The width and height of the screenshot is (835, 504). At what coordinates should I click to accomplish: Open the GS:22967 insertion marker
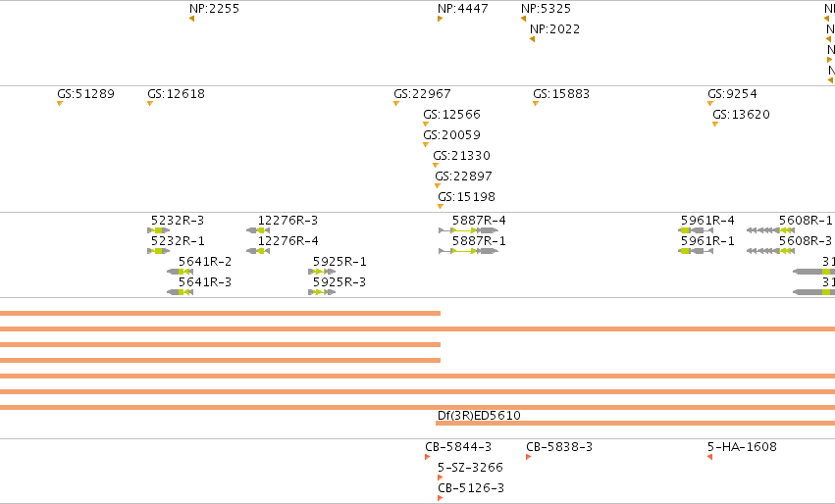[x=396, y=103]
